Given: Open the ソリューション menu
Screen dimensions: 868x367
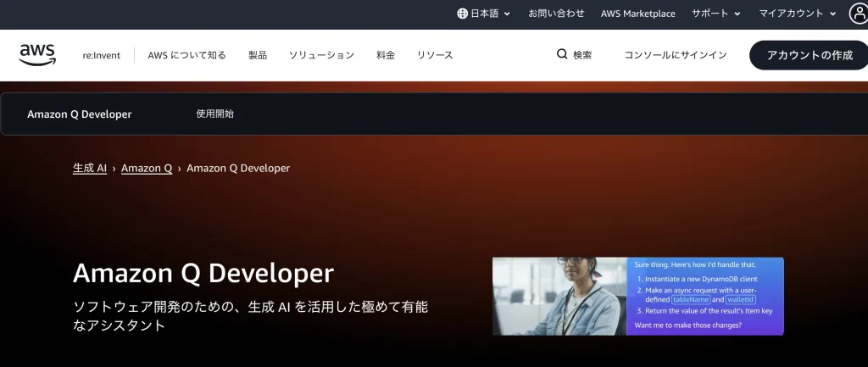Looking at the screenshot, I should click(x=321, y=55).
